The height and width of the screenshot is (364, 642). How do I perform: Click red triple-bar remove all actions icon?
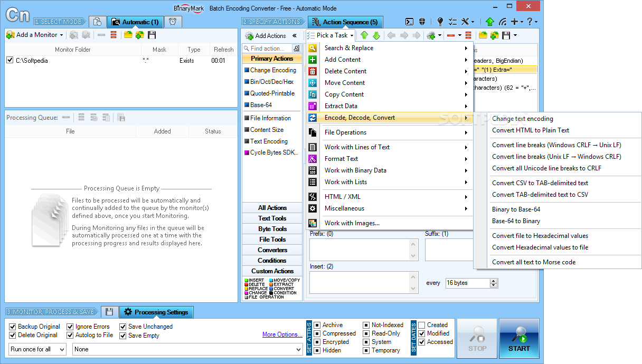tap(468, 35)
